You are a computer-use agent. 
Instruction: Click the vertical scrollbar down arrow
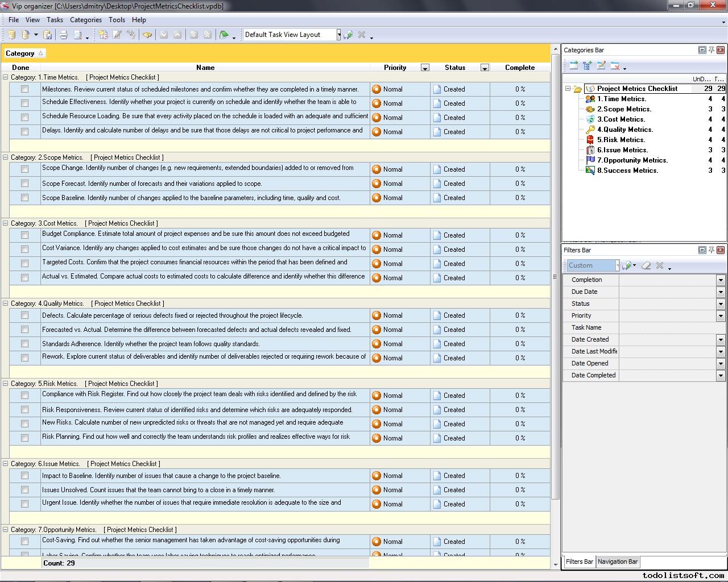556,564
